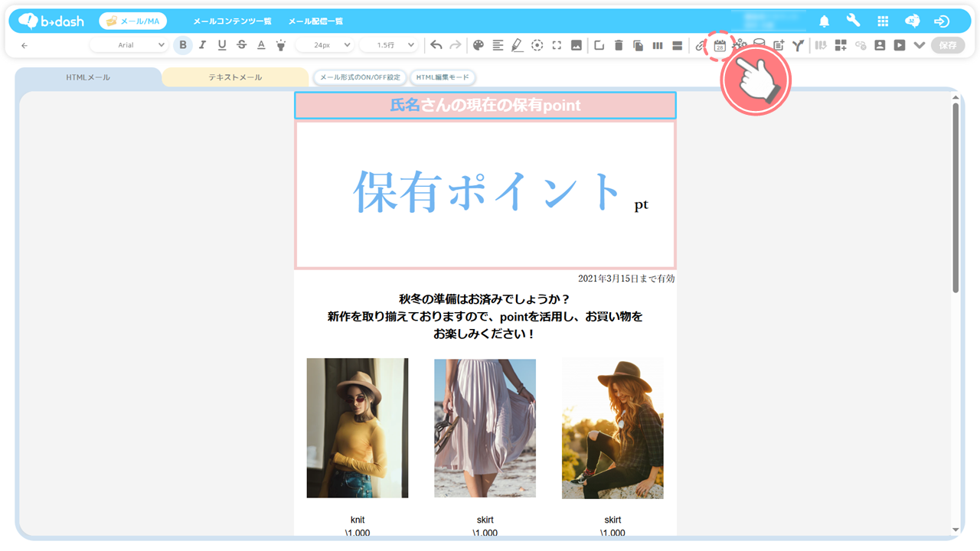This screenshot has width=980, height=551.
Task: Click the white pleated skirt photo
Action: click(485, 428)
